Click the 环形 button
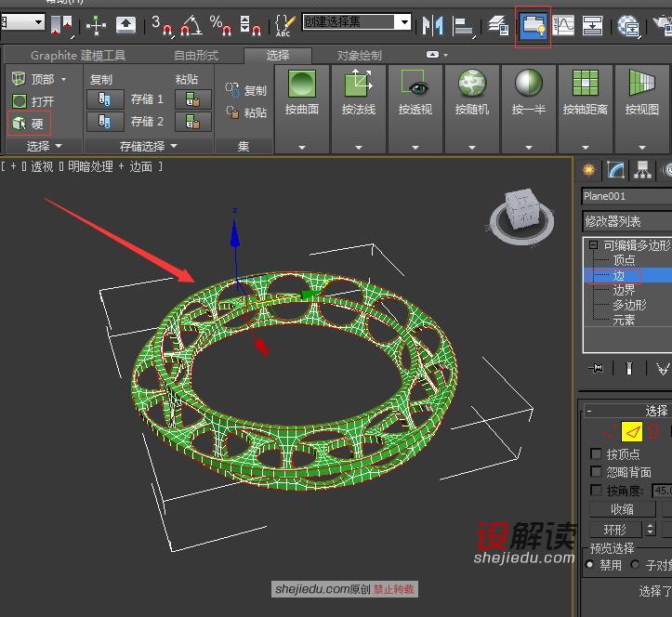The image size is (672, 617). (x=615, y=530)
